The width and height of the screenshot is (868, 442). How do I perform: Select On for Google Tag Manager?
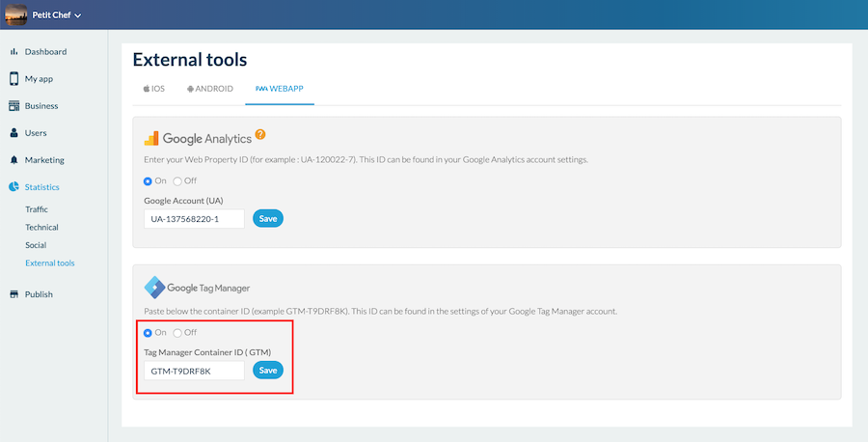click(148, 332)
